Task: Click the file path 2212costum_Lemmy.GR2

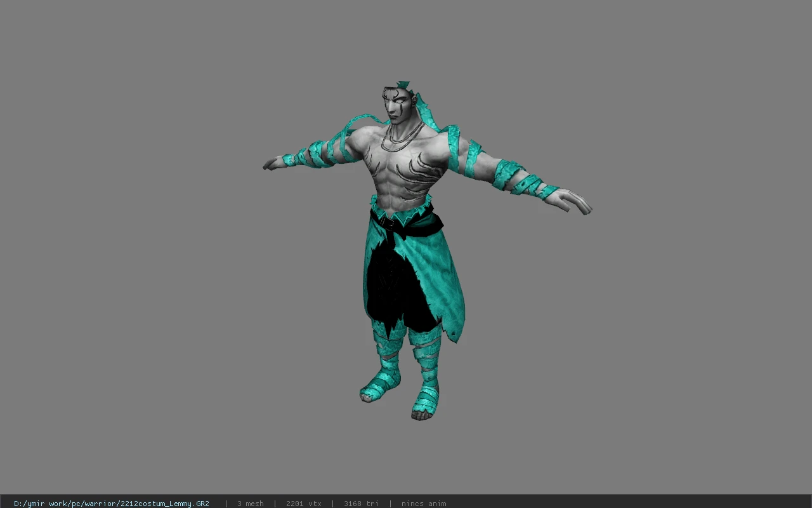Action: [x=112, y=504]
